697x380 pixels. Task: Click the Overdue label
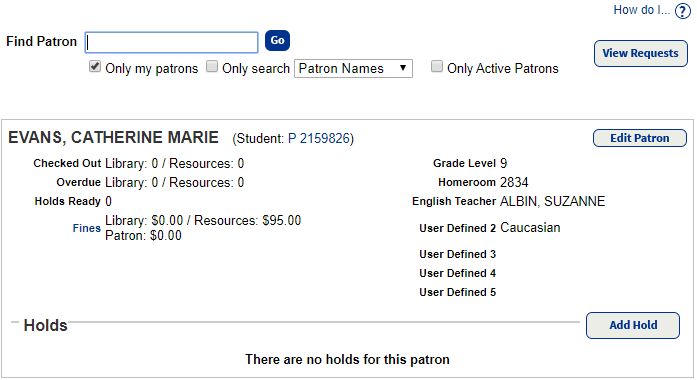click(x=79, y=183)
